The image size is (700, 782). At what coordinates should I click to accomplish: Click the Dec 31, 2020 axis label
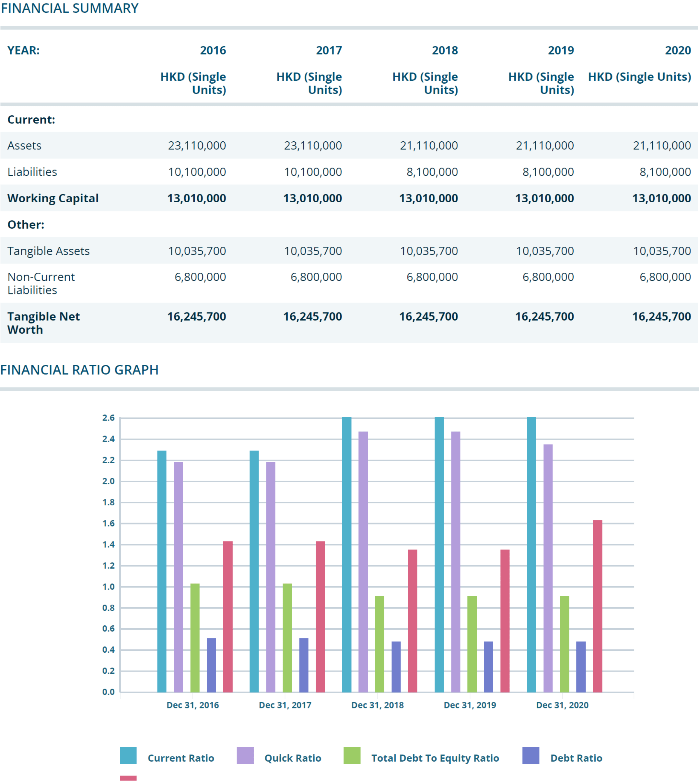[562, 705]
